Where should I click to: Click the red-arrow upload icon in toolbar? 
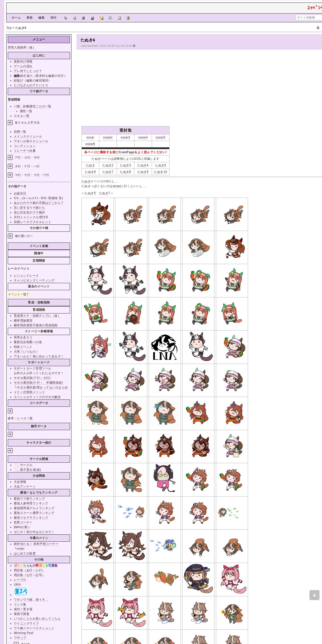click(x=84, y=18)
